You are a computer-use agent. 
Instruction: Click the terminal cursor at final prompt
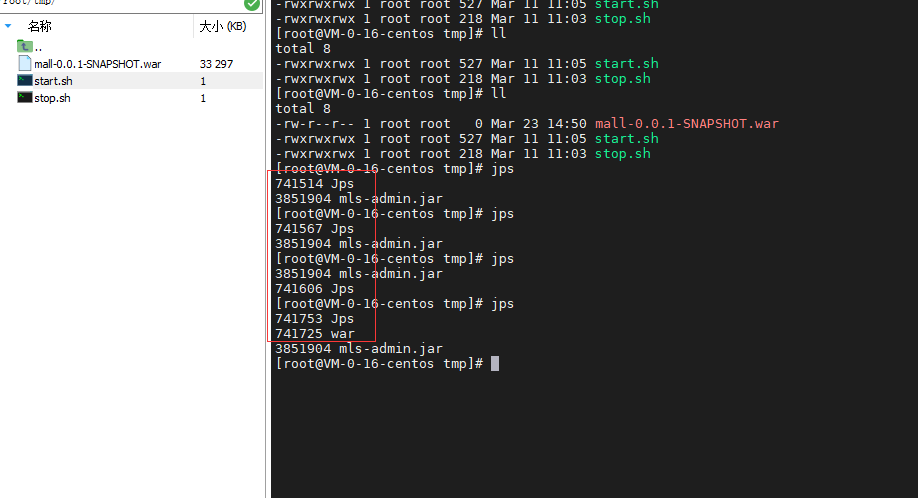(495, 363)
